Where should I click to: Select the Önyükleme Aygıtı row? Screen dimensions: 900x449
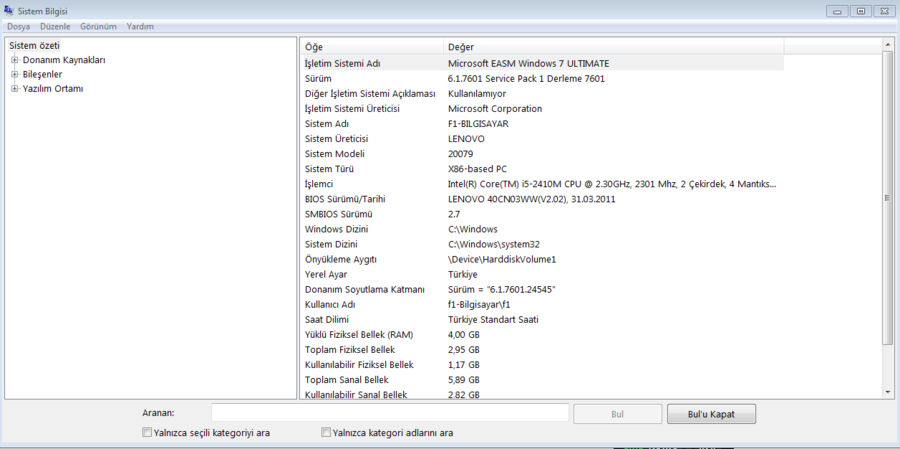542,260
